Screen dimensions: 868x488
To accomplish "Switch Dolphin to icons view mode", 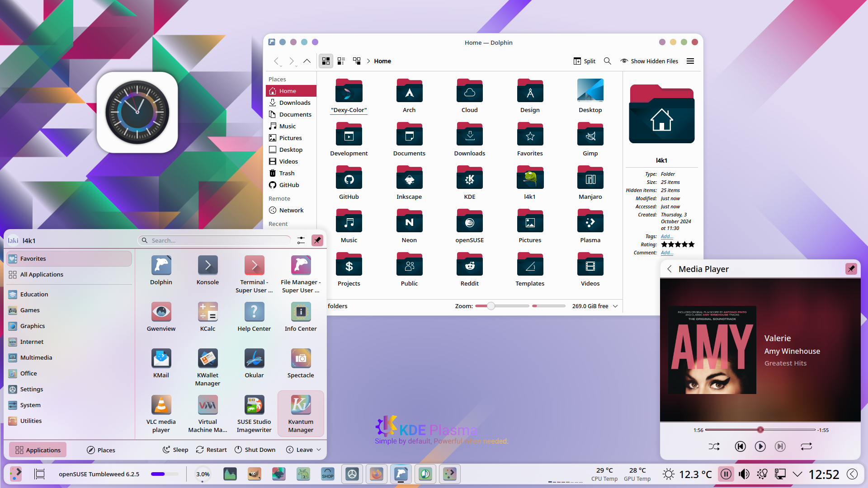I will (x=325, y=61).
